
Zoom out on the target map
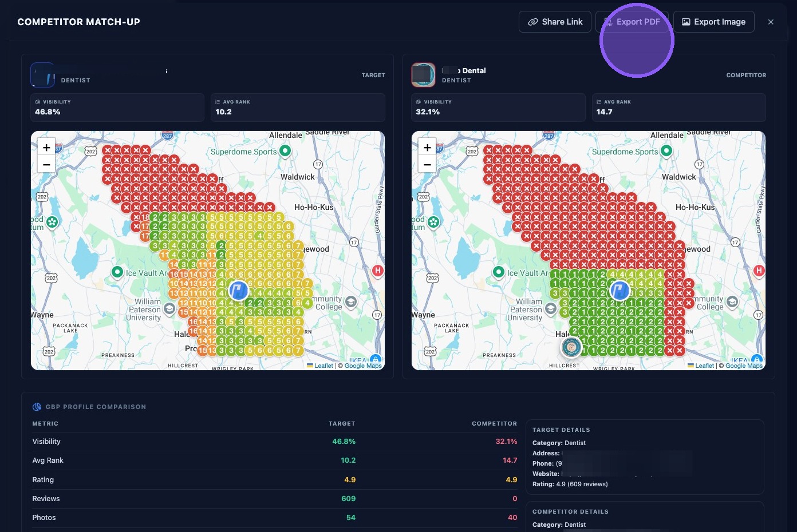pyautogui.click(x=46, y=165)
